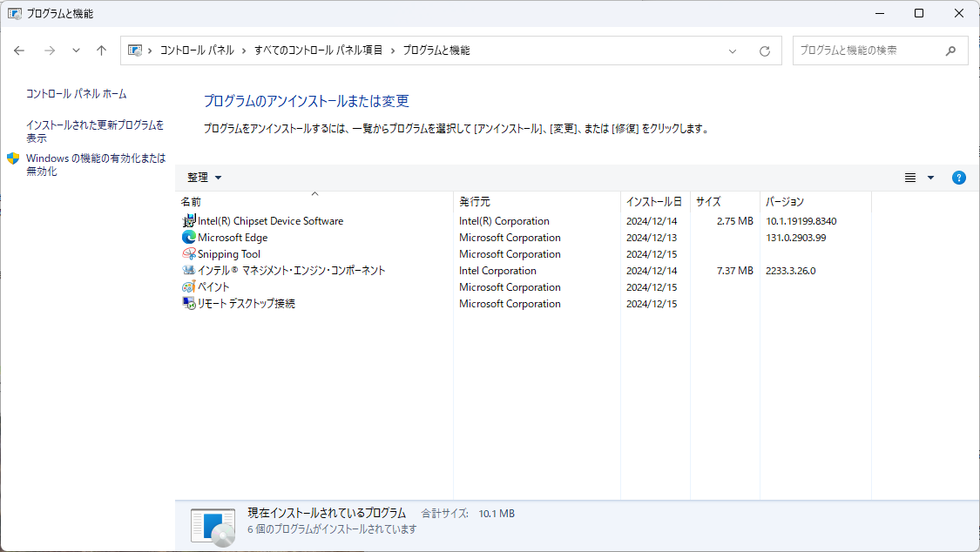Click 6 個のプログラムがインストールされています status text
This screenshot has width=980, height=552.
coord(332,528)
